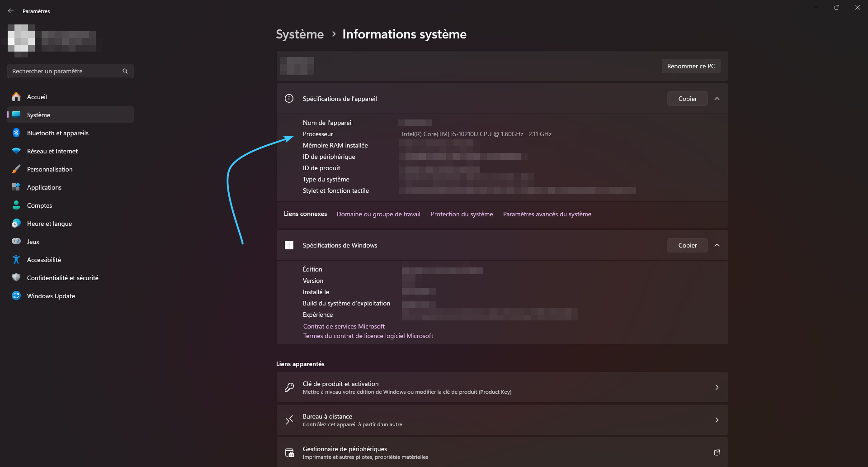Screen dimensions: 868x467
Task: Click the Mémoire RAM installée label
Action: coord(335,145)
